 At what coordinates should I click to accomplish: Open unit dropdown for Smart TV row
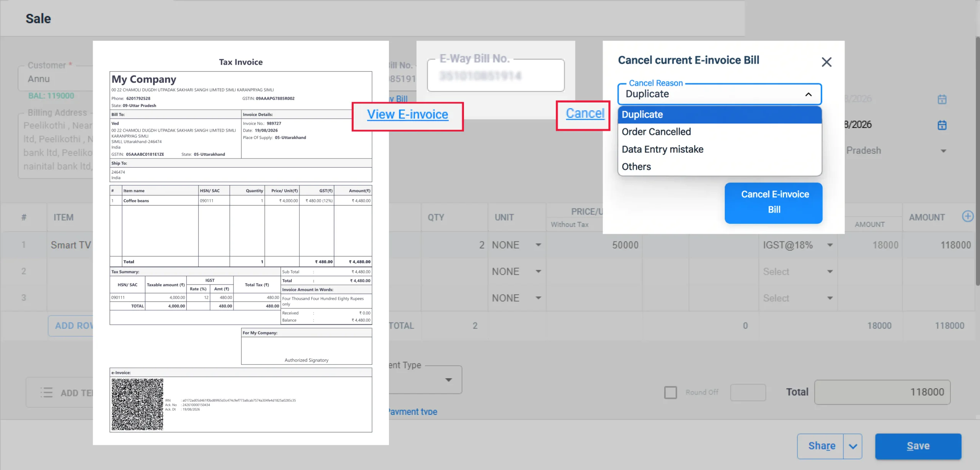click(x=538, y=245)
